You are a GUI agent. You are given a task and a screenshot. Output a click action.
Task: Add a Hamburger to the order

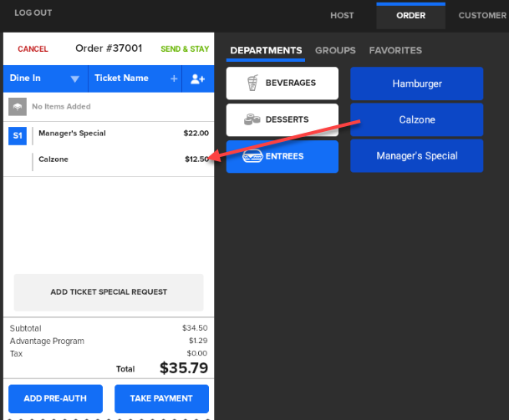click(416, 83)
